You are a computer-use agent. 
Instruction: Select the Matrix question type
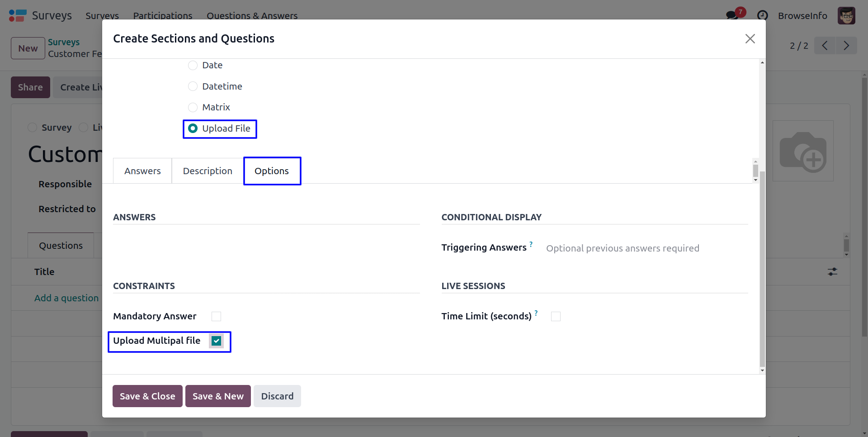193,108
